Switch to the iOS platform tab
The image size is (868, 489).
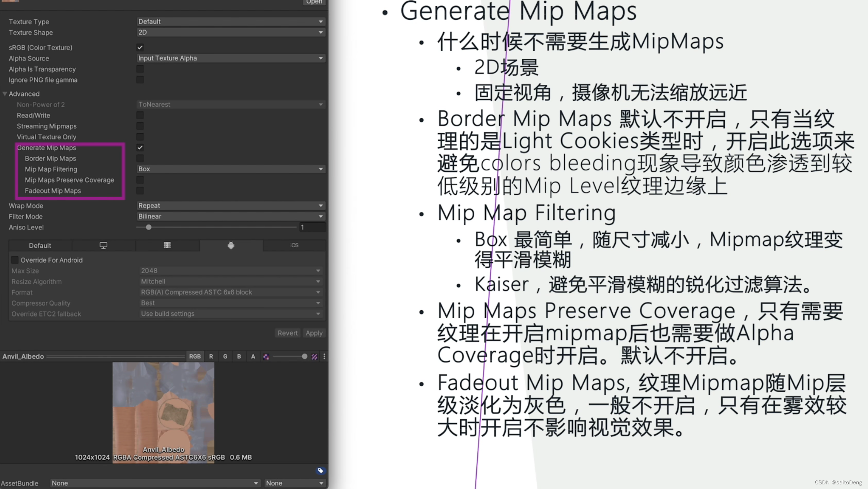click(294, 245)
